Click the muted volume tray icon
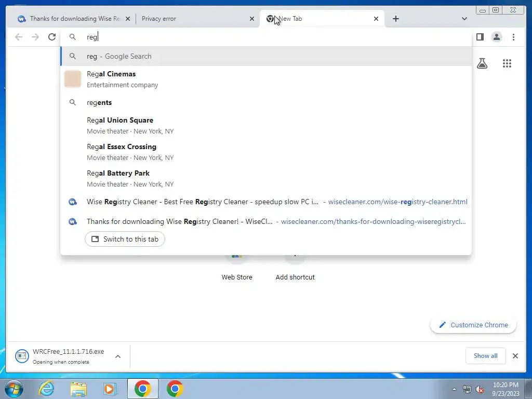 point(480,389)
